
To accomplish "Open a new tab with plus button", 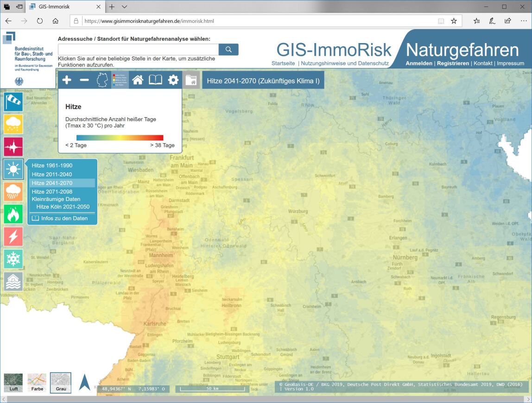I will pyautogui.click(x=112, y=7).
